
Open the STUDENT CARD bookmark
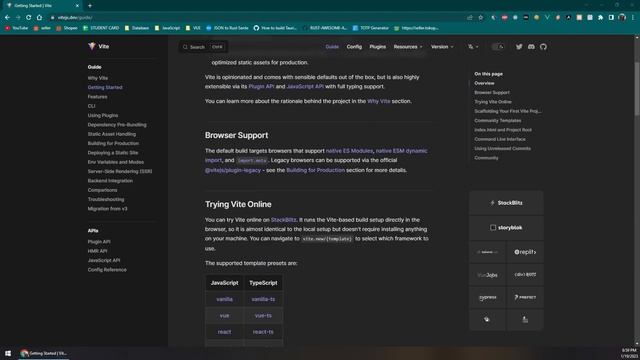pyautogui.click(x=101, y=28)
